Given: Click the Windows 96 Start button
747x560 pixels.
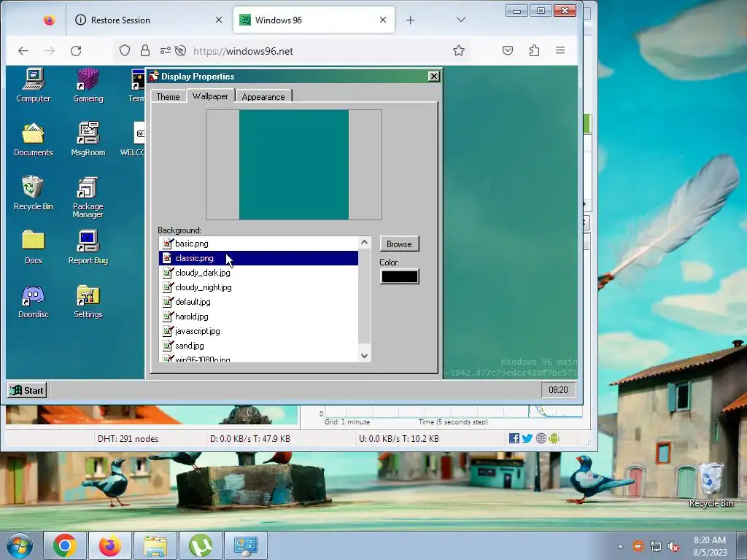Looking at the screenshot, I should [28, 391].
